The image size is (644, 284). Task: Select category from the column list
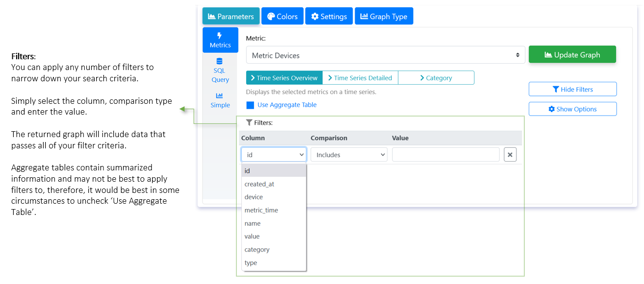pyautogui.click(x=274, y=250)
